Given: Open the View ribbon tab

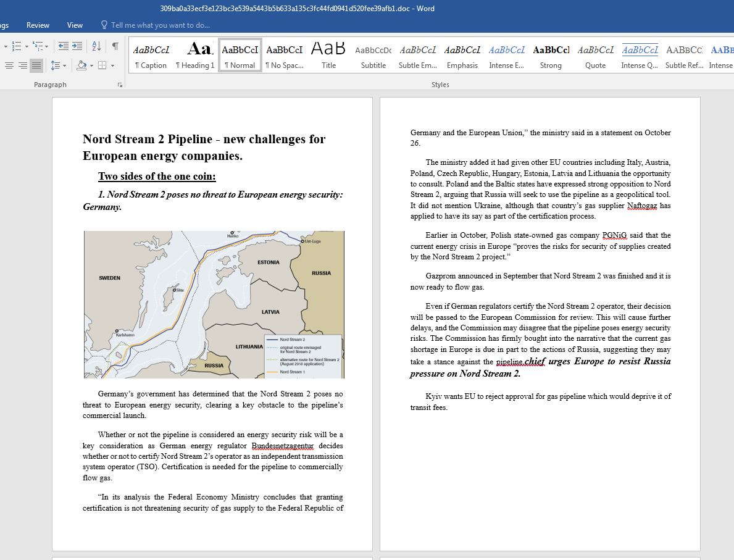Looking at the screenshot, I should click(75, 25).
